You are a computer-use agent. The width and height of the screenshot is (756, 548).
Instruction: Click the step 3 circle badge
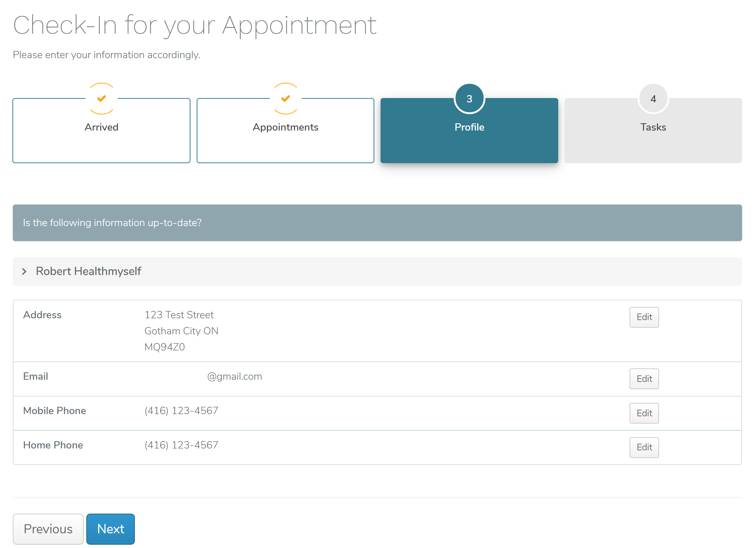tap(469, 99)
